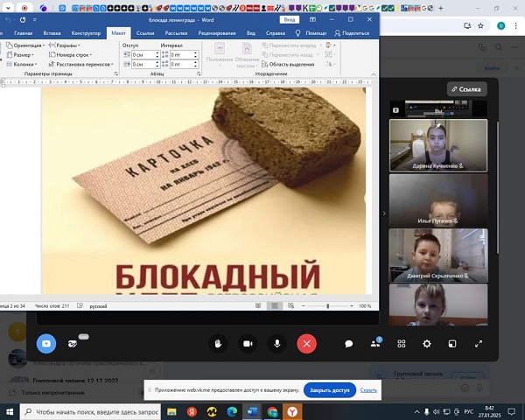The width and height of the screenshot is (525, 420).
Task: Bookmark page with star in Chrome
Action: click(480, 25)
